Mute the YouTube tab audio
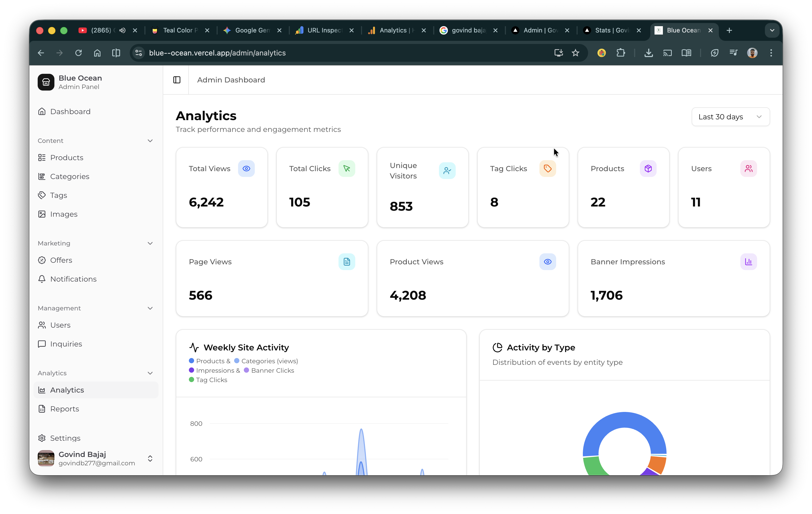Viewport: 812px width, 514px height. tap(122, 30)
